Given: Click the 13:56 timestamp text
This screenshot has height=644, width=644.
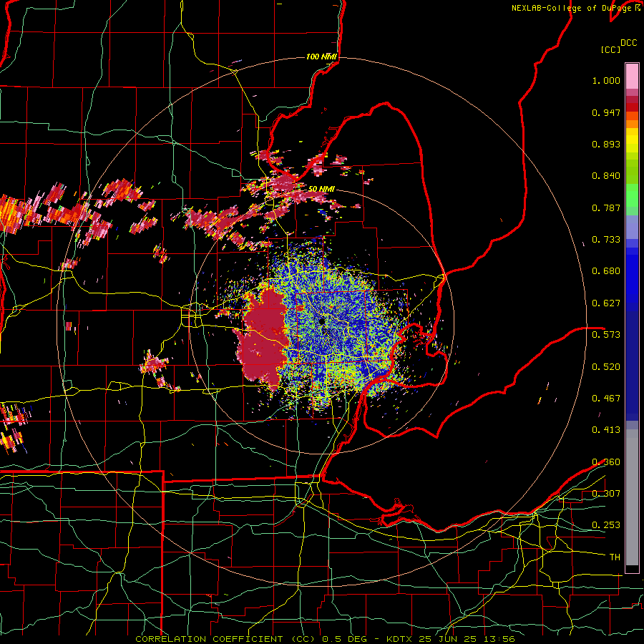Looking at the screenshot, I should coord(499,639).
